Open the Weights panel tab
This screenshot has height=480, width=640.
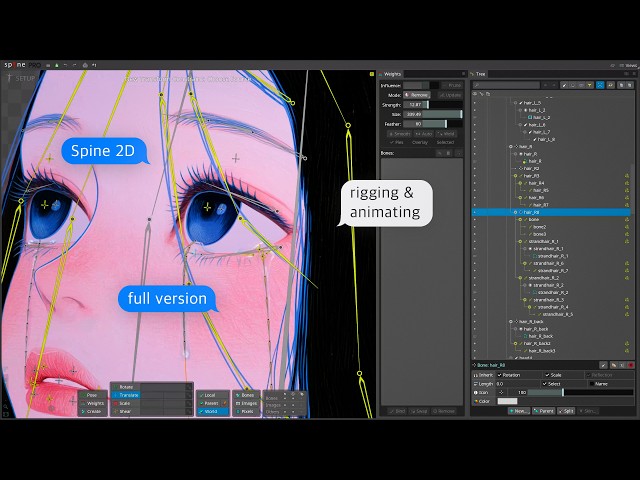click(391, 74)
